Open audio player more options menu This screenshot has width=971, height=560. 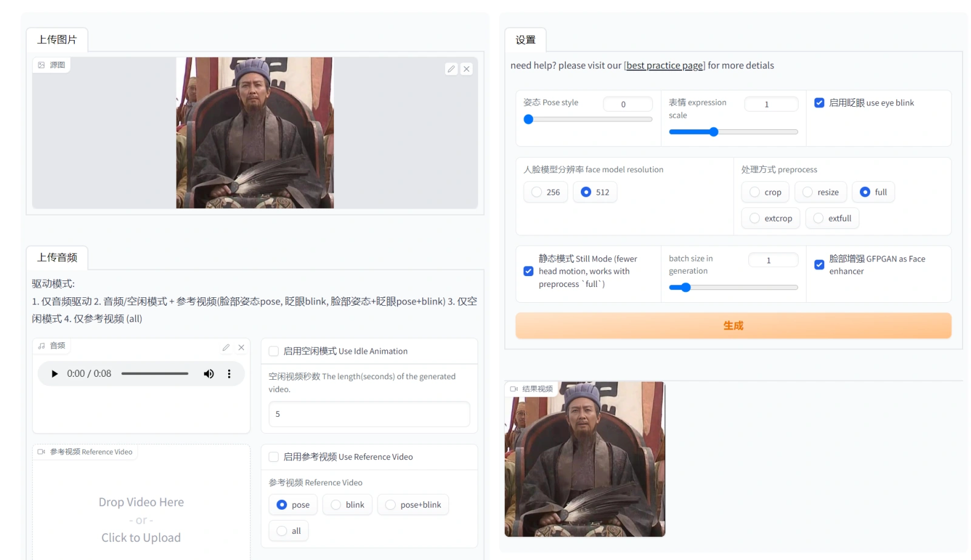click(x=229, y=374)
